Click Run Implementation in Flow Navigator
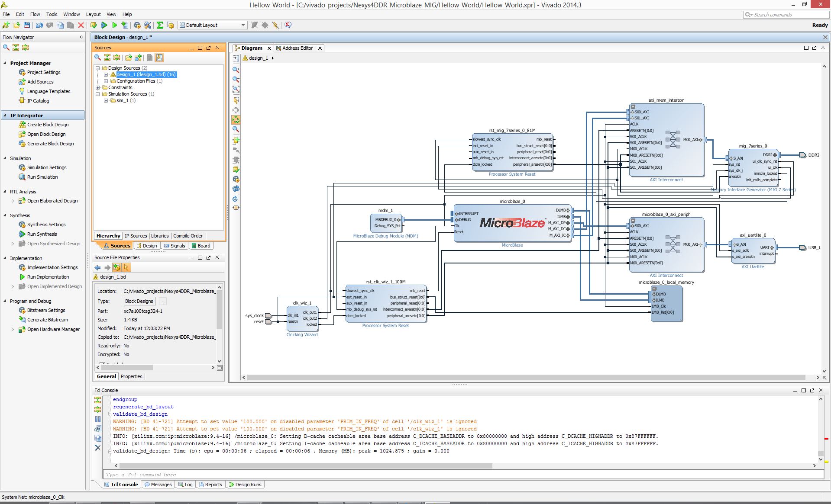 [48, 277]
